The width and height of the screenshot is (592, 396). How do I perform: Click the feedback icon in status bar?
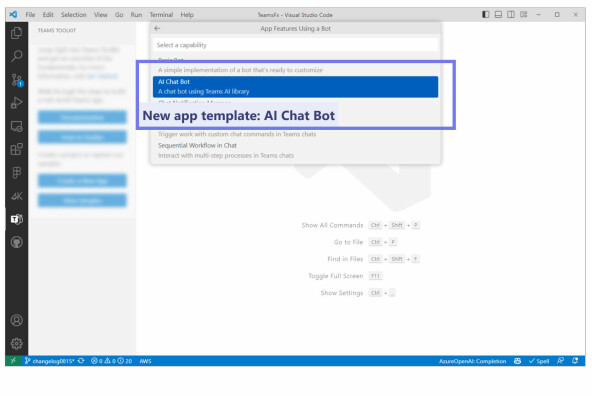[561, 361]
